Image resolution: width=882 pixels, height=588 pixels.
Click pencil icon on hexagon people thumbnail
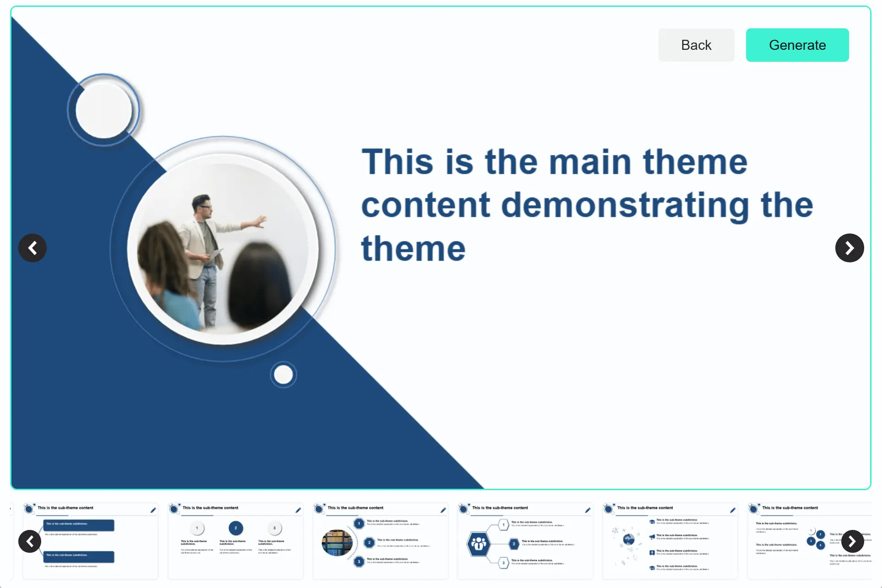coord(588,510)
